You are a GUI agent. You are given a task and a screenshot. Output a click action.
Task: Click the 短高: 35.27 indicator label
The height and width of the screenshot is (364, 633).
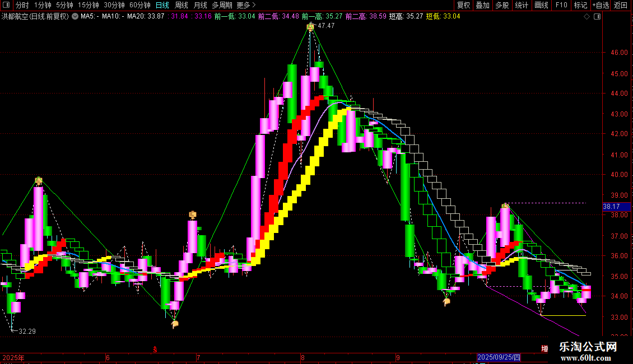click(x=406, y=16)
